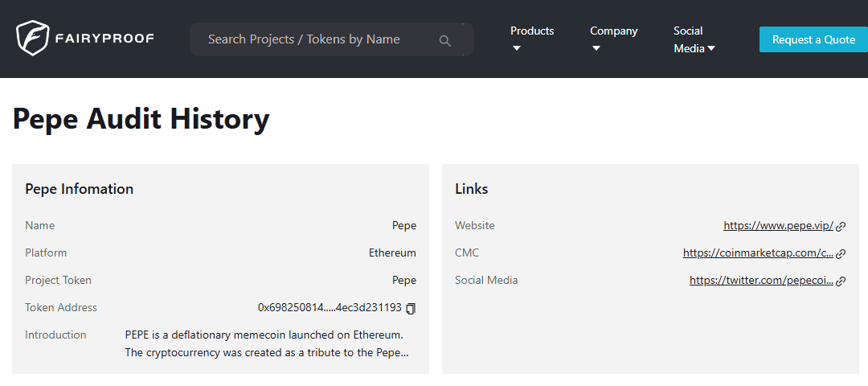
Task: Click the Token Address label
Action: pos(61,307)
